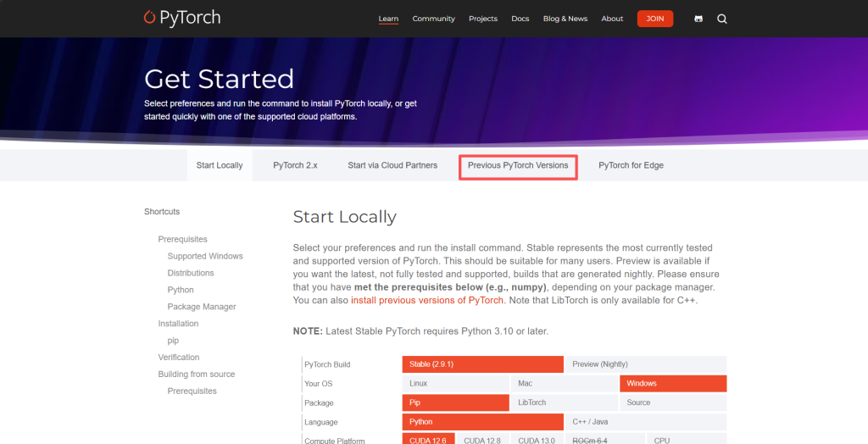868x444 pixels.
Task: Go to Building from source shortcut
Action: click(x=196, y=375)
